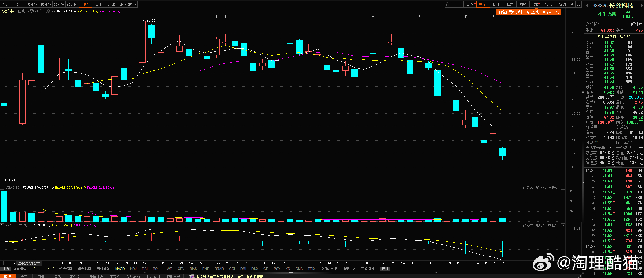The width and height of the screenshot is (644, 278).
Task: Click the fullscreen expand icon
Action: (578, 4)
